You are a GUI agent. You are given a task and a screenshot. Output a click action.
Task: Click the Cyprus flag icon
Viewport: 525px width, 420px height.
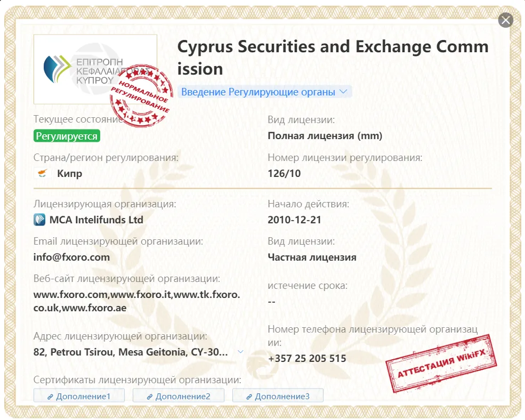[42, 173]
